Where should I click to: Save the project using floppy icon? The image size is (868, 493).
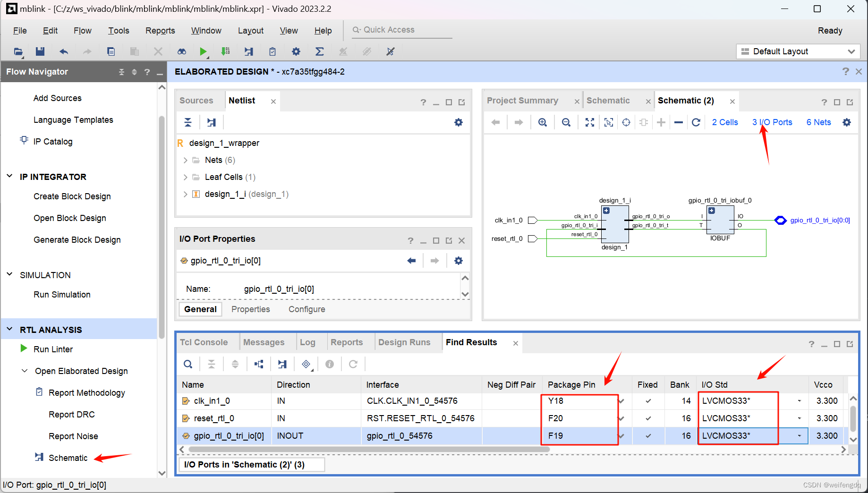pos(40,51)
